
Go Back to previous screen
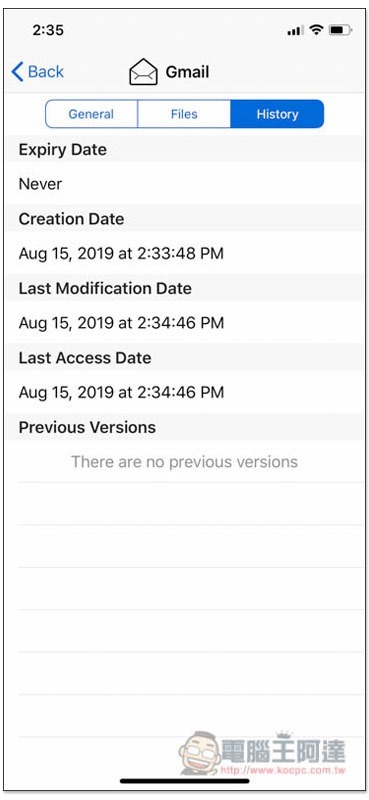click(x=38, y=72)
